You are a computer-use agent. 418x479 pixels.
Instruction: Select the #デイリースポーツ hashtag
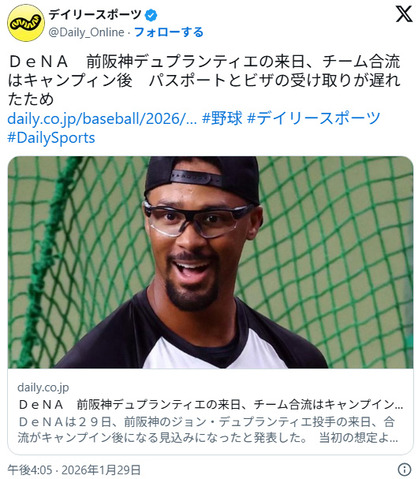tap(313, 118)
